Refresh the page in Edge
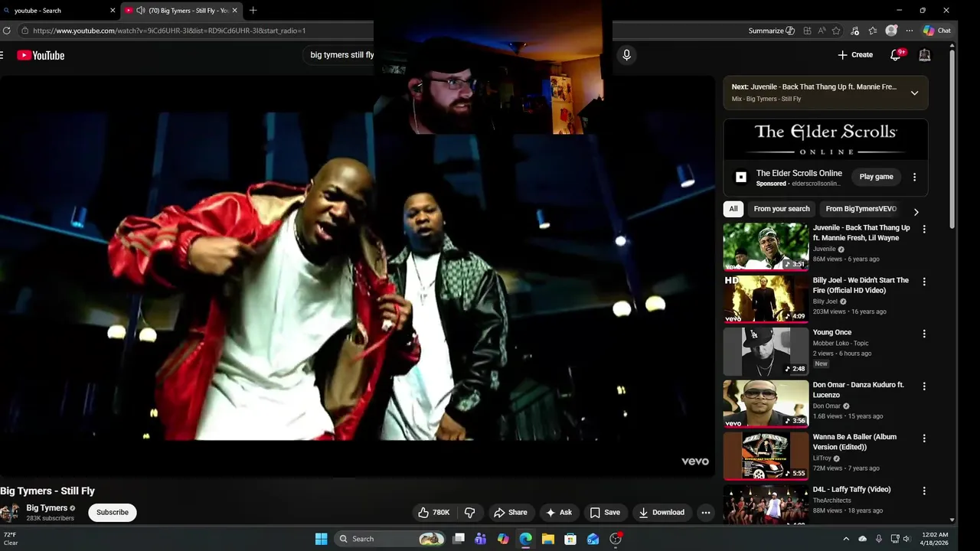 (7, 31)
